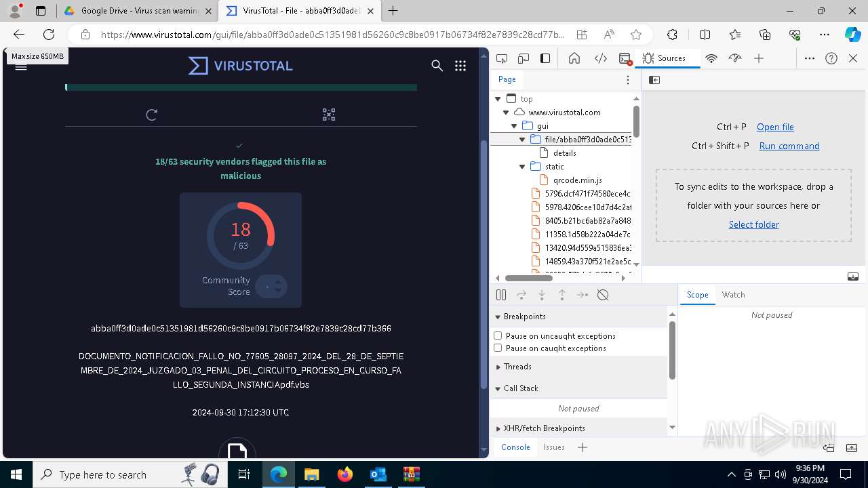The height and width of the screenshot is (488, 868).
Task: Open the DevTools Welcome home tool
Action: (574, 58)
